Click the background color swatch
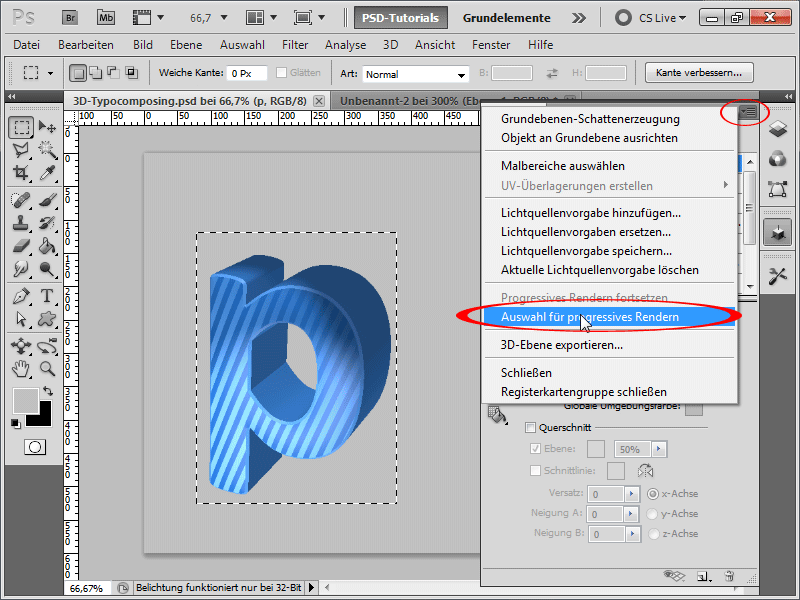Viewport: 800px width, 600px height. click(x=44, y=418)
